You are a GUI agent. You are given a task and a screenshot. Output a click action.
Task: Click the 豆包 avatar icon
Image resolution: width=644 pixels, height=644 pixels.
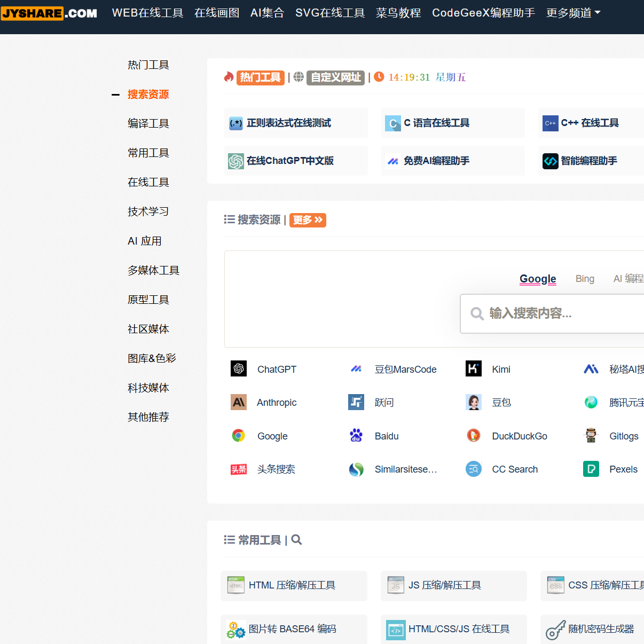[x=474, y=402]
